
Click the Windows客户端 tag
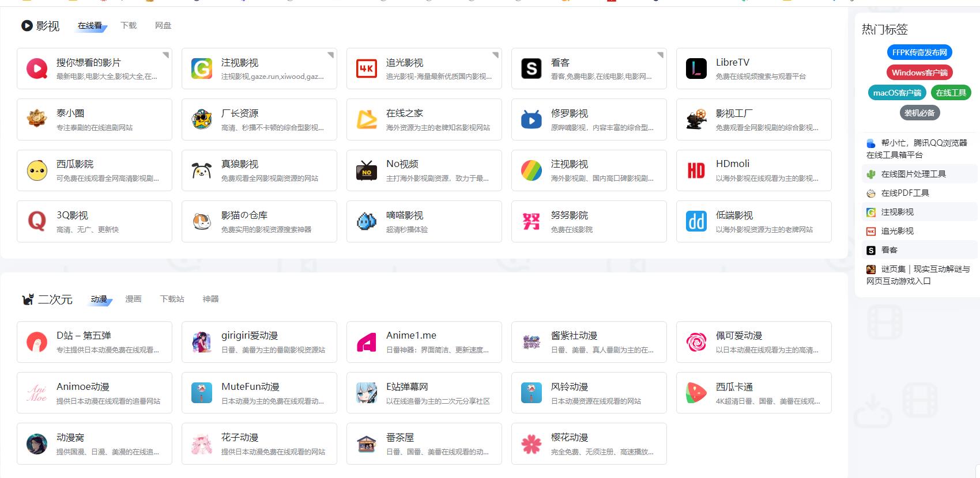click(x=919, y=73)
